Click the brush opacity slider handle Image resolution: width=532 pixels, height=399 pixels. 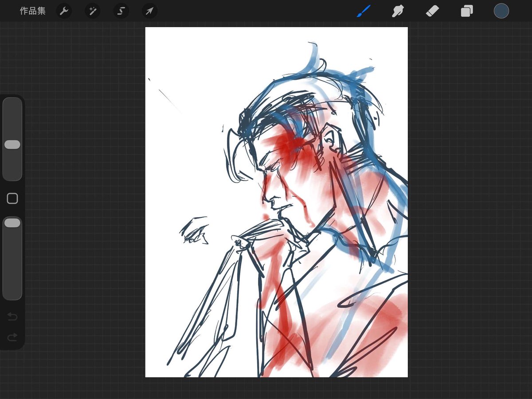point(12,223)
